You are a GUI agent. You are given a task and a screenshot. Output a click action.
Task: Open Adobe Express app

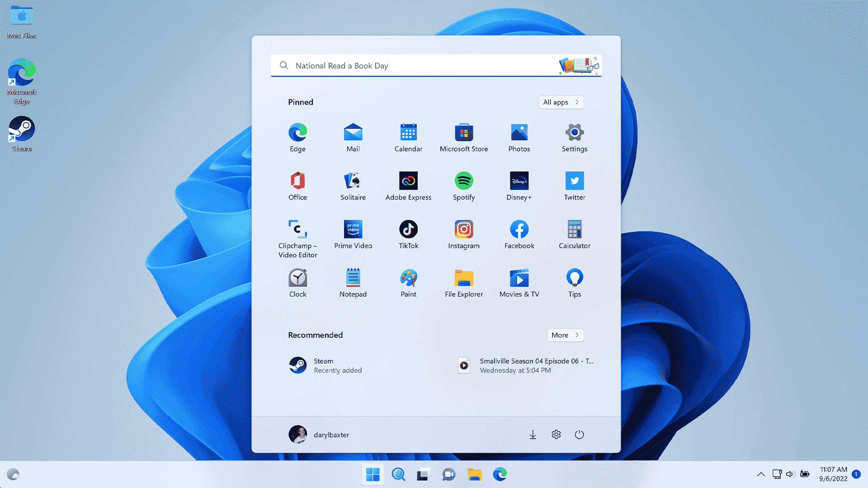[x=408, y=181]
